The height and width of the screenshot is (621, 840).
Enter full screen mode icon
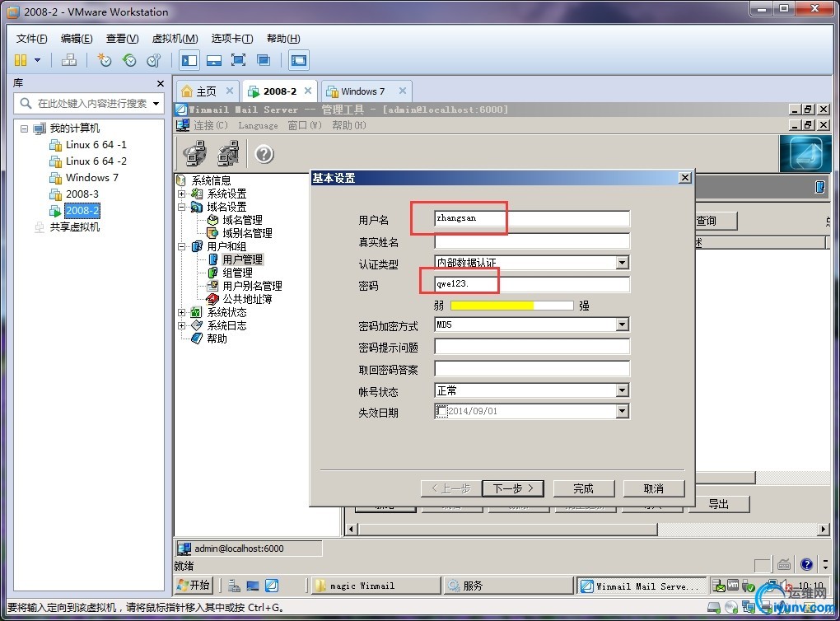(238, 60)
